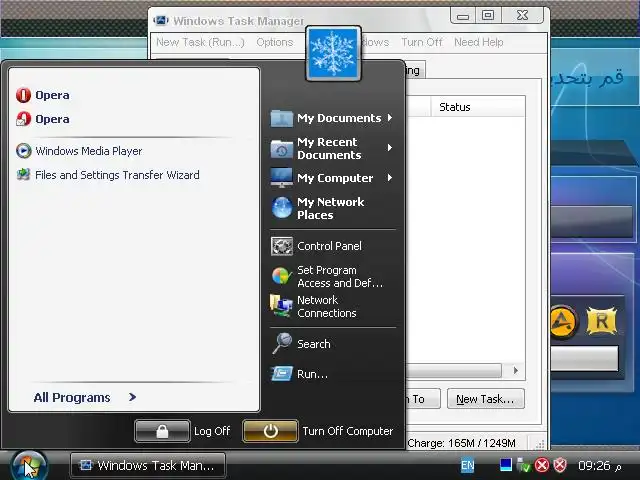Viewport: 640px width, 480px height.
Task: Open New Task (Run...) menu in Task Manager
Action: (200, 42)
